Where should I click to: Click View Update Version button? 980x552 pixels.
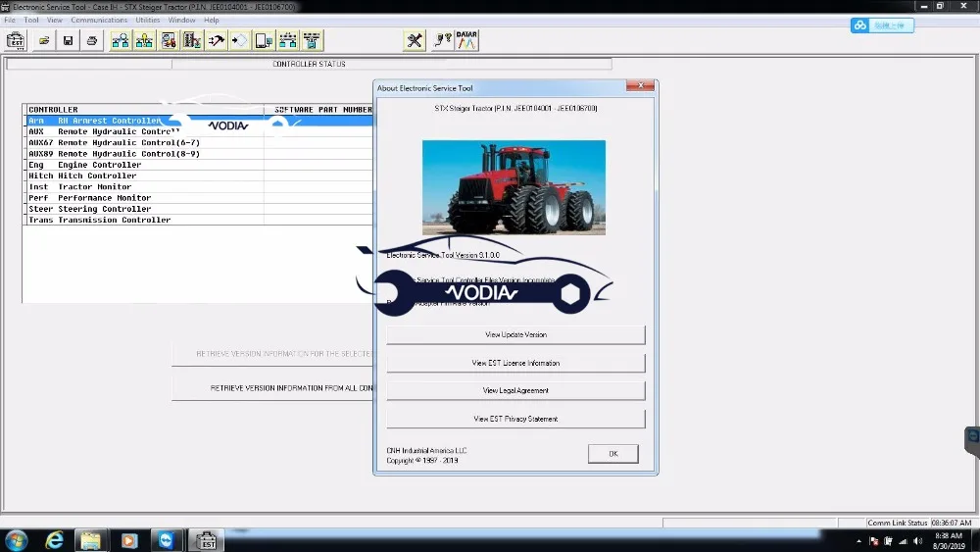tap(515, 334)
